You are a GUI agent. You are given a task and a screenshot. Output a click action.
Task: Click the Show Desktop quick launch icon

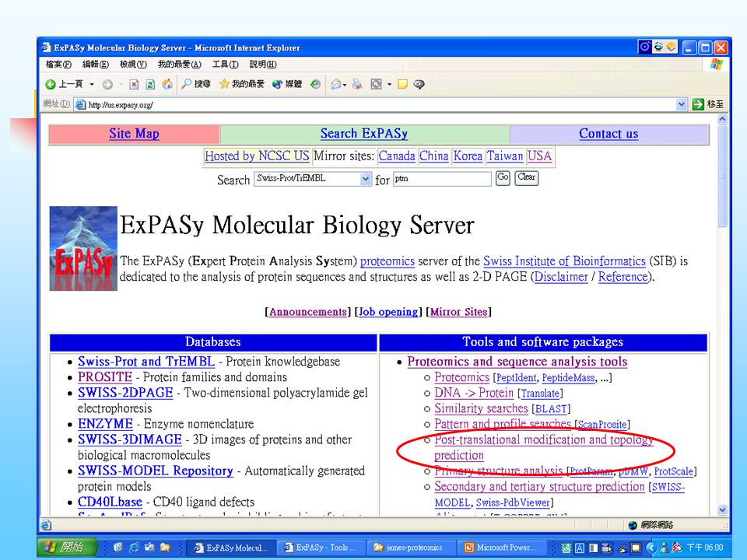(x=149, y=547)
